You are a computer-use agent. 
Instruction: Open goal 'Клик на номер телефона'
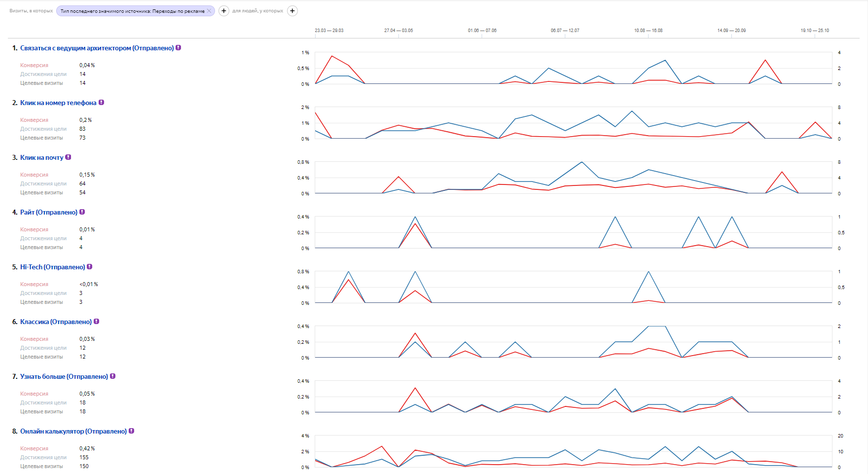58,103
